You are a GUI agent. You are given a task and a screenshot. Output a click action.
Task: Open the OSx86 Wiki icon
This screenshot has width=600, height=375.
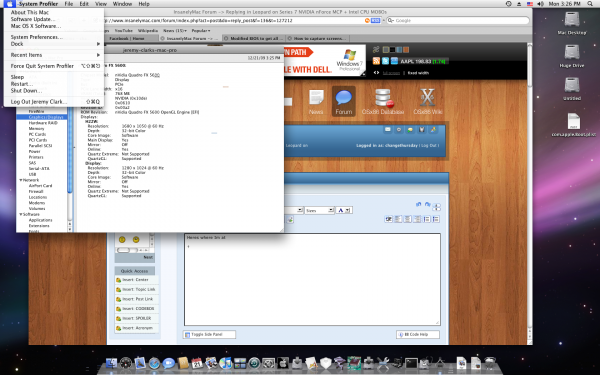click(427, 102)
